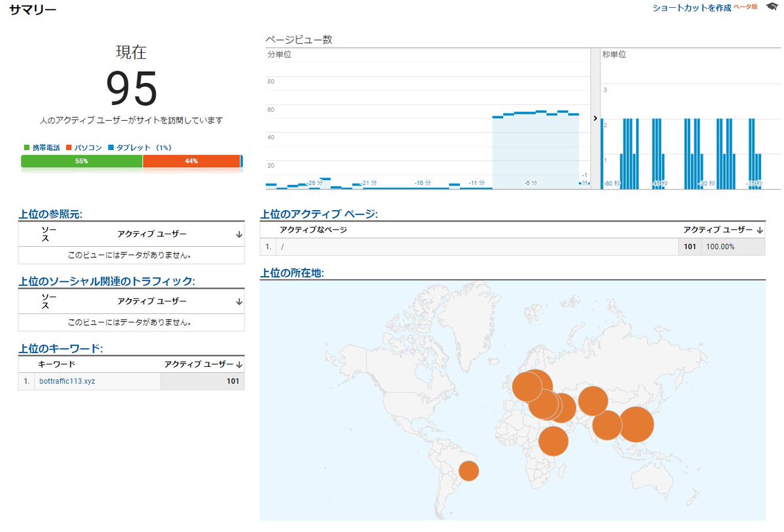
Task: Click the location bubble over Europe
Action: click(x=527, y=386)
